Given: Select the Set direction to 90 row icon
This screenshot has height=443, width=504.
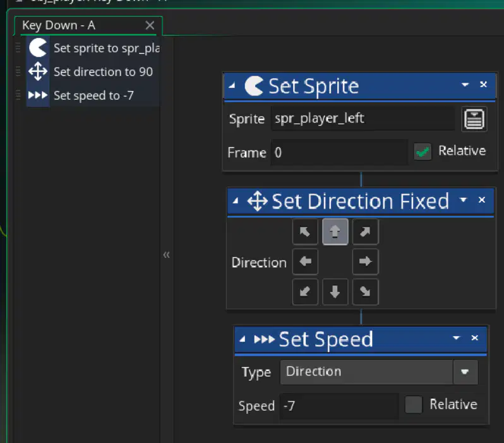Looking at the screenshot, I should coord(38,71).
